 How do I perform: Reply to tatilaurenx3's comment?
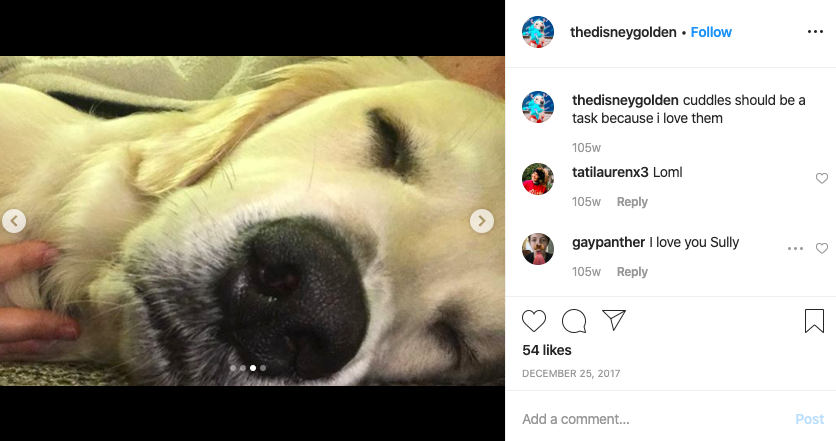coord(632,202)
